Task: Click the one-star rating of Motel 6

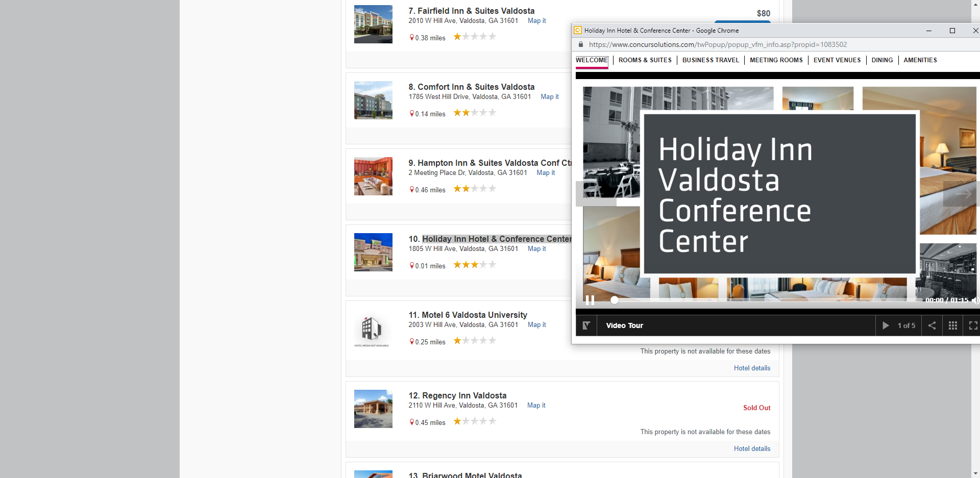Action: 475,340
